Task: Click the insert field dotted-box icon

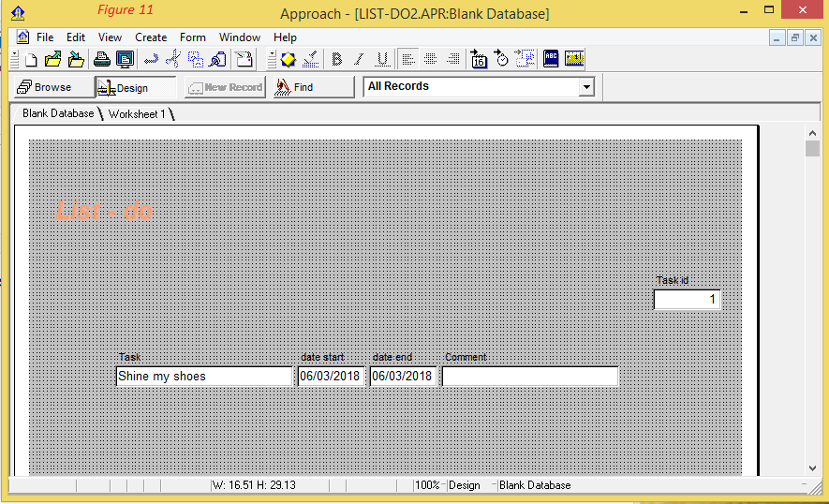Action: [525, 59]
